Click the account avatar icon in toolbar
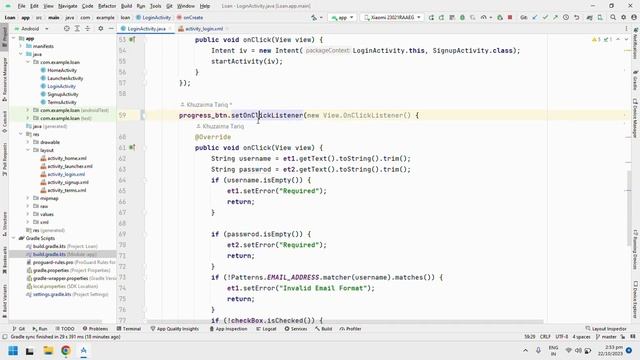Viewport: 640px width, 360px height. 633,18
